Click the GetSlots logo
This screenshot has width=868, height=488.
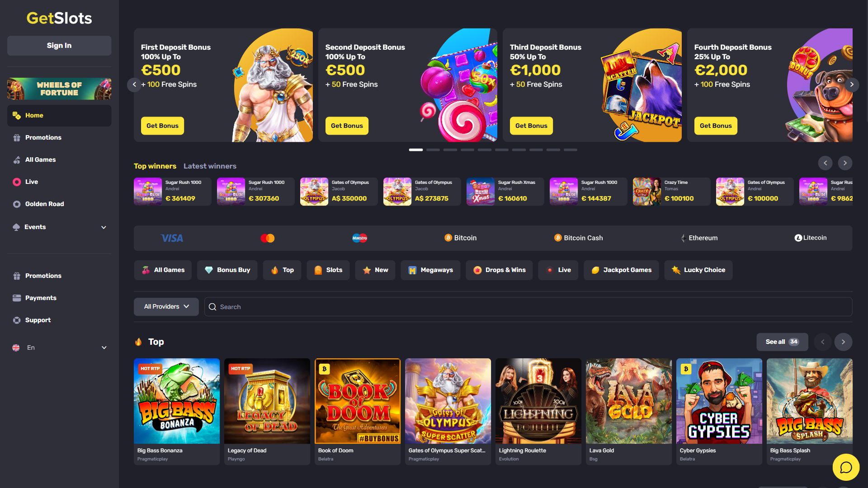click(x=59, y=18)
